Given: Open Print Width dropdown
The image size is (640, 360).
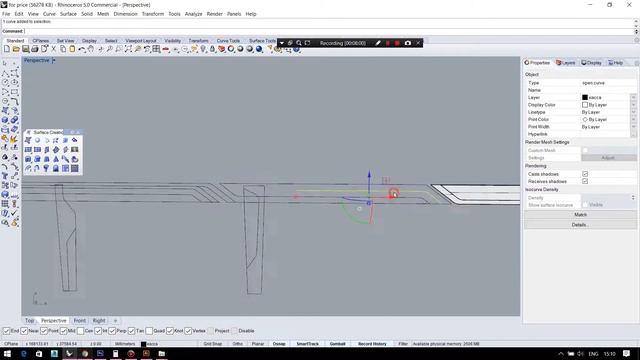Looking at the screenshot, I should (633, 127).
